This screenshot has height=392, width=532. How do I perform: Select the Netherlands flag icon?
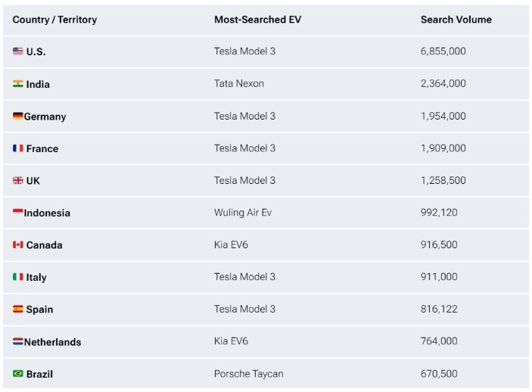18,341
